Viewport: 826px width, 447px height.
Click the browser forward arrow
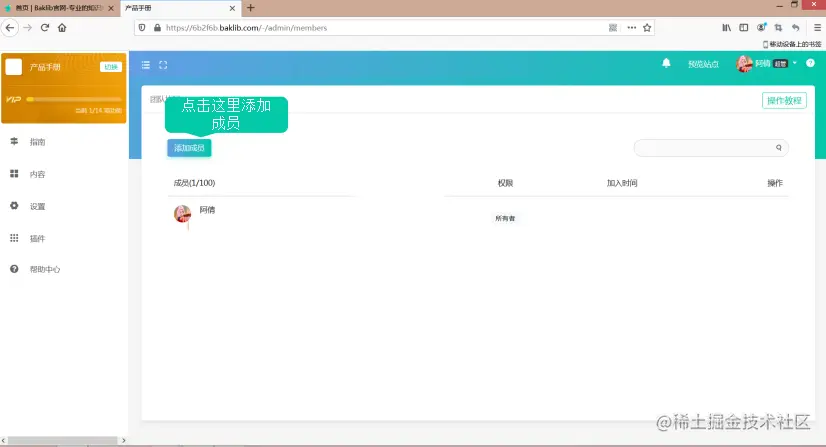pyautogui.click(x=27, y=27)
